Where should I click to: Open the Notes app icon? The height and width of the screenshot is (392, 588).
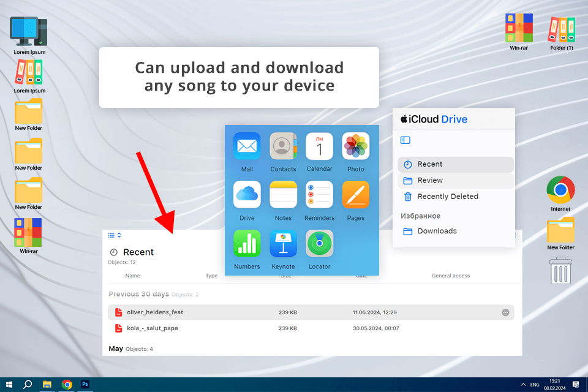[x=283, y=195]
